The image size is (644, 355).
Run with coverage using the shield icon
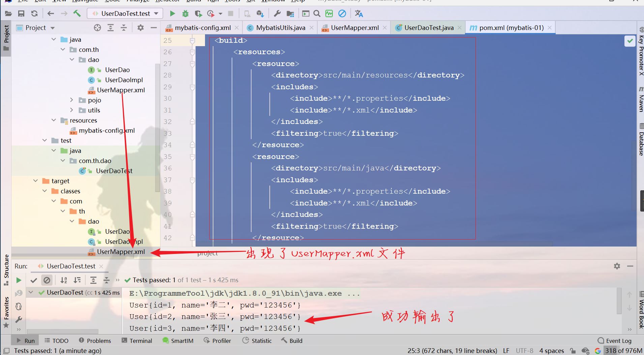pos(198,13)
